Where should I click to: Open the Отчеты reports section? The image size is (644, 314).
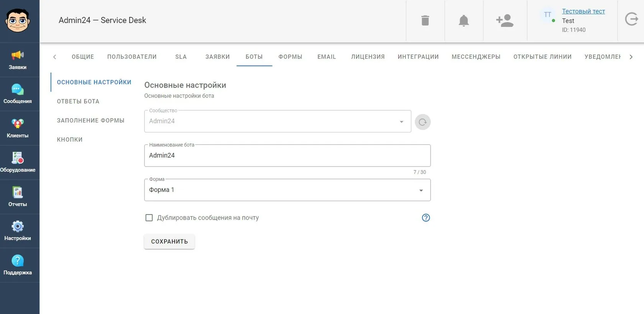click(18, 197)
